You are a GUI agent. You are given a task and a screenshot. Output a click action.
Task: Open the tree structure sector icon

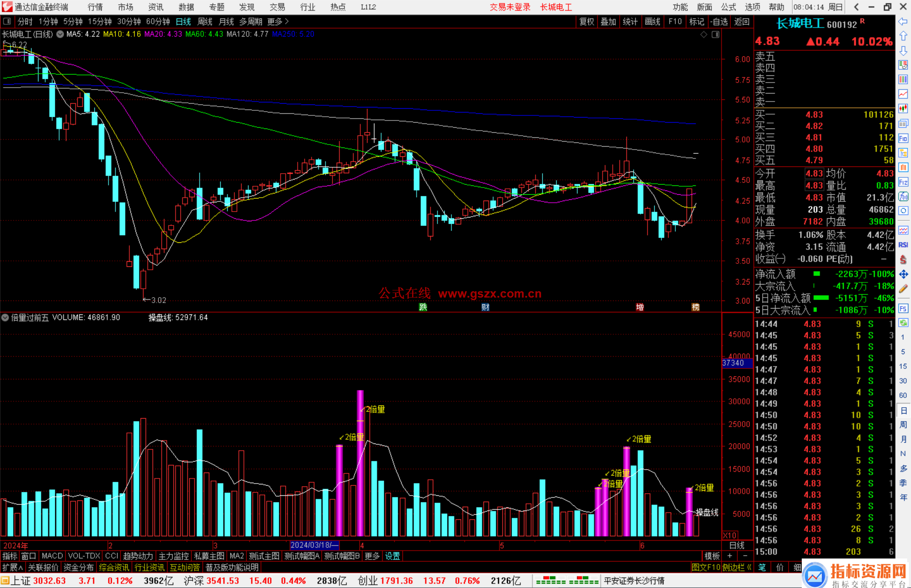pyautogui.click(x=903, y=153)
